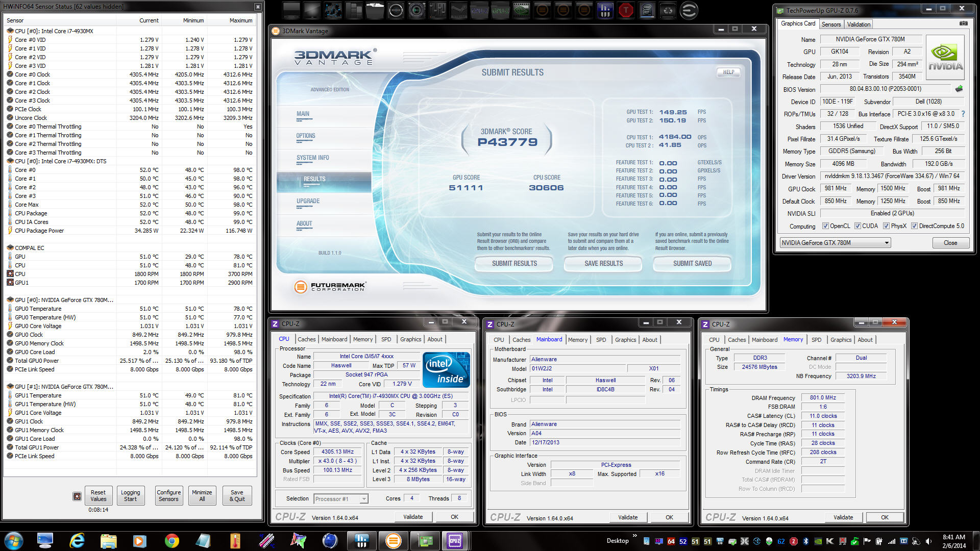Viewport: 980px width, 551px height.
Task: Open the Windows Start orb
Action: [14, 541]
